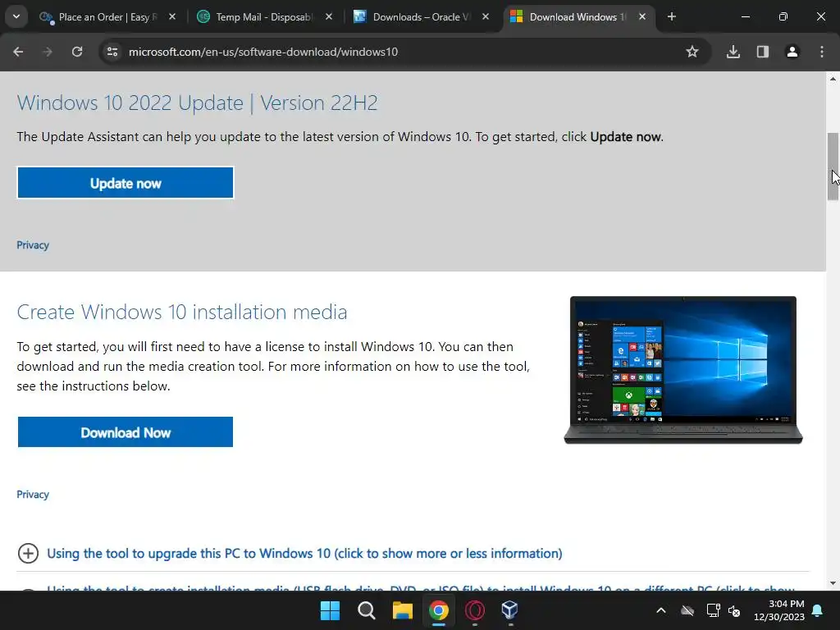Click the Chrome taskbar icon
840x630 pixels.
click(438, 610)
